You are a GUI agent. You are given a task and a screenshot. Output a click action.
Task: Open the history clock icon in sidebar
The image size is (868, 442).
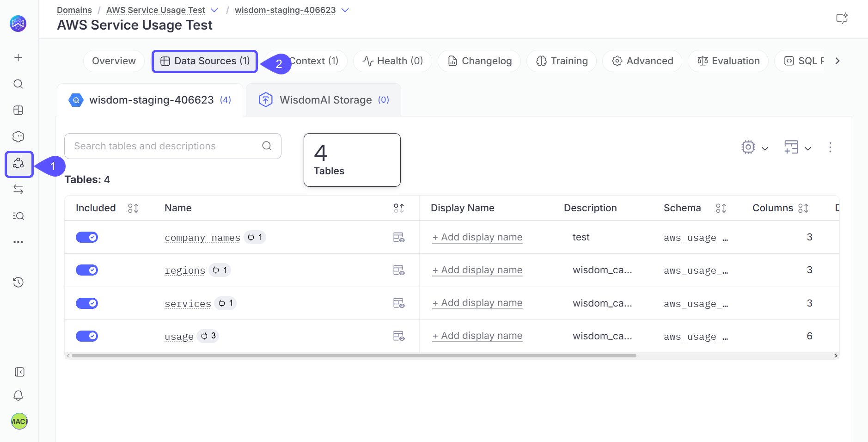point(18,282)
